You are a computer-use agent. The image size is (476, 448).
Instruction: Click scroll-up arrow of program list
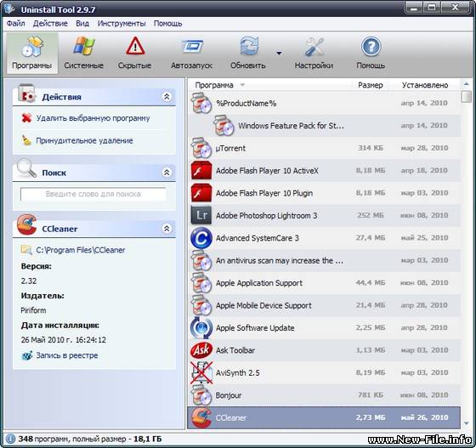click(x=467, y=84)
